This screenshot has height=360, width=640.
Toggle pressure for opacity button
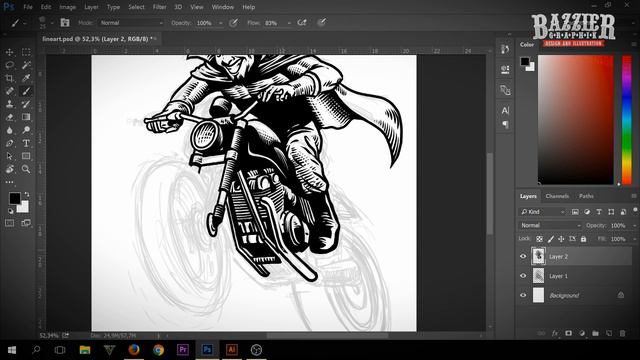point(233,23)
